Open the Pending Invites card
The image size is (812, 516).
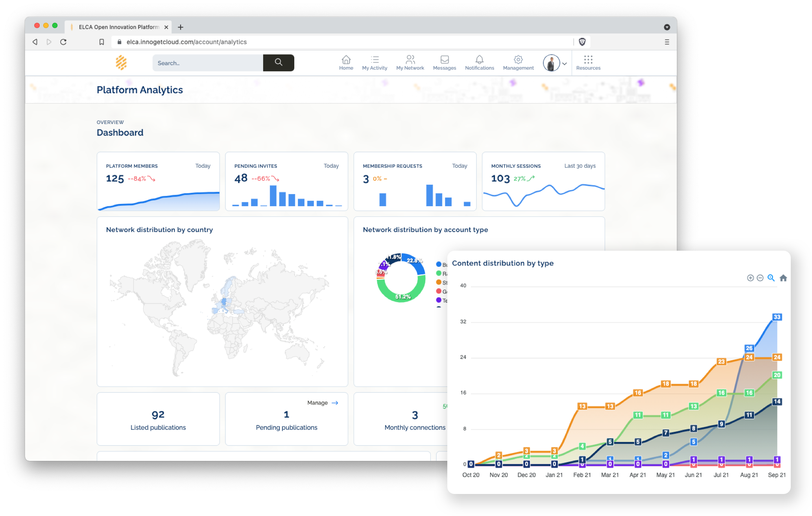point(286,181)
